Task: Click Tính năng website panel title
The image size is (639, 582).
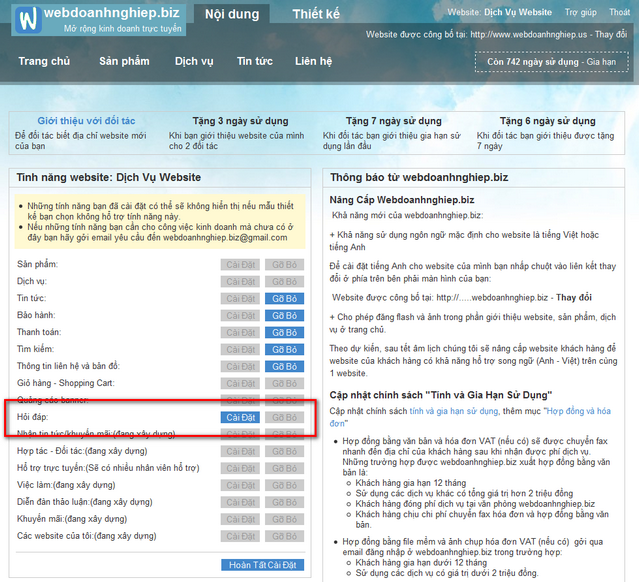Action: pos(109,177)
